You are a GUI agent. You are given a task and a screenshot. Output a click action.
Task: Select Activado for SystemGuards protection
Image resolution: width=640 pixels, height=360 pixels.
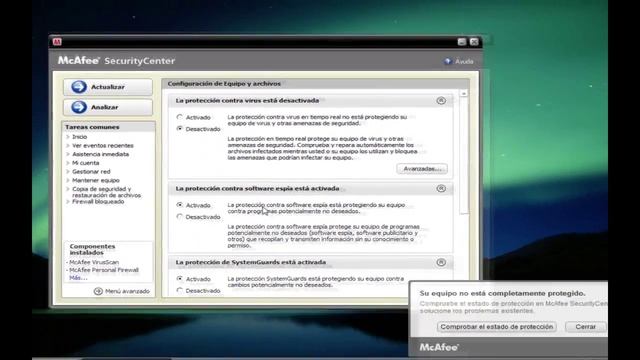point(180,279)
